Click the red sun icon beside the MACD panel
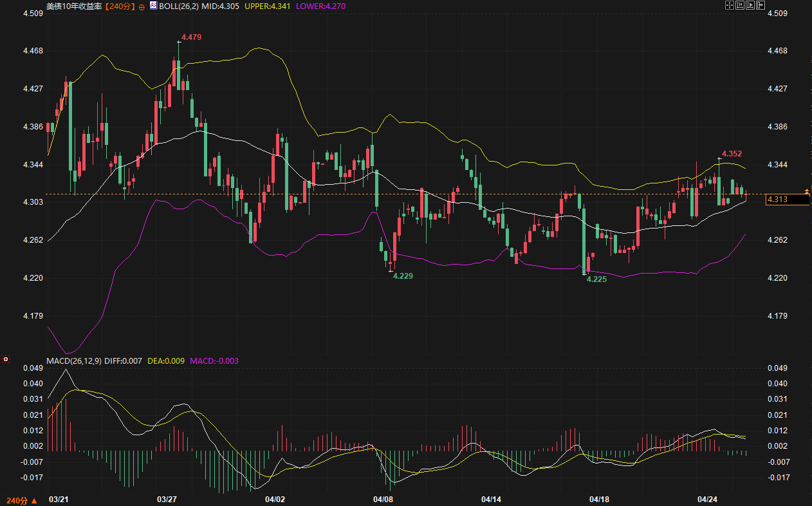The image size is (812, 506). pyautogui.click(x=6, y=359)
